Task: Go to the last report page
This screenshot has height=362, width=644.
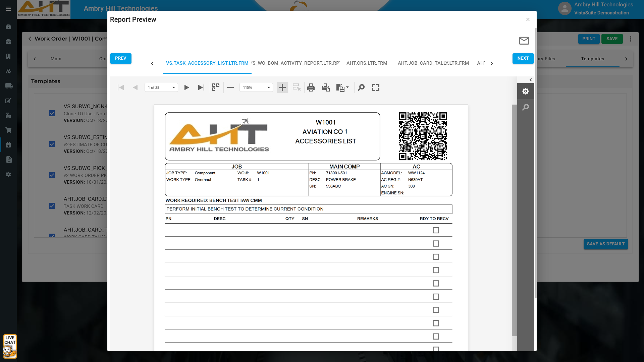Action: tap(201, 87)
